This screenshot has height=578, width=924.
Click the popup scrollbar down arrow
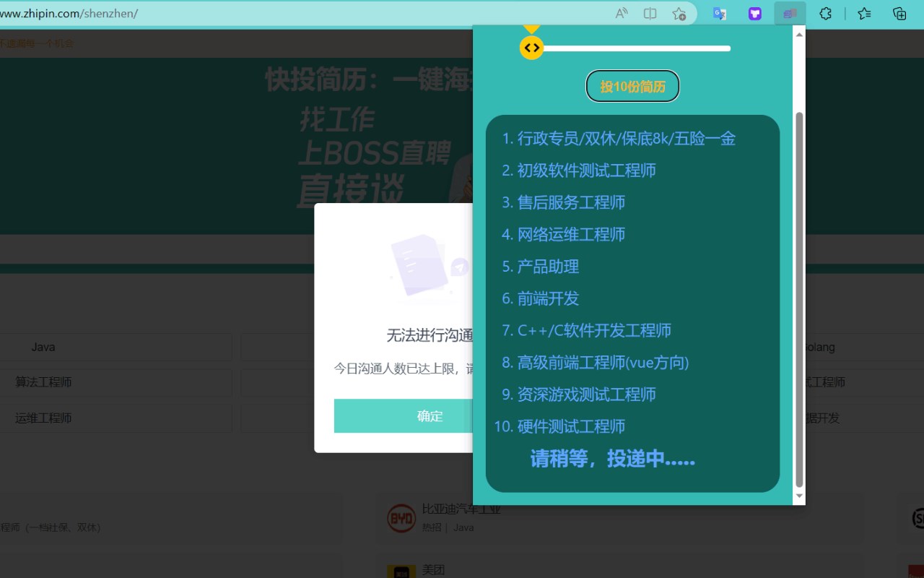pos(799,496)
